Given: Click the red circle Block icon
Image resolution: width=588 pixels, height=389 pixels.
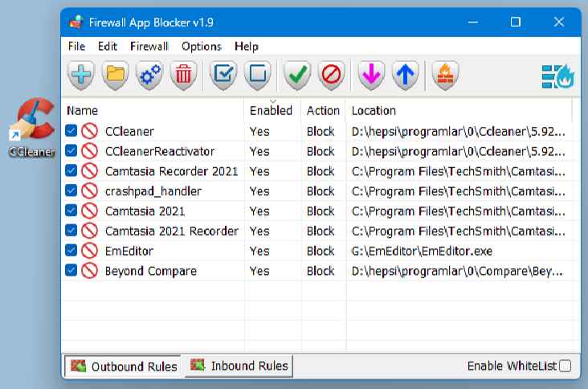Looking at the screenshot, I should click(x=331, y=76).
